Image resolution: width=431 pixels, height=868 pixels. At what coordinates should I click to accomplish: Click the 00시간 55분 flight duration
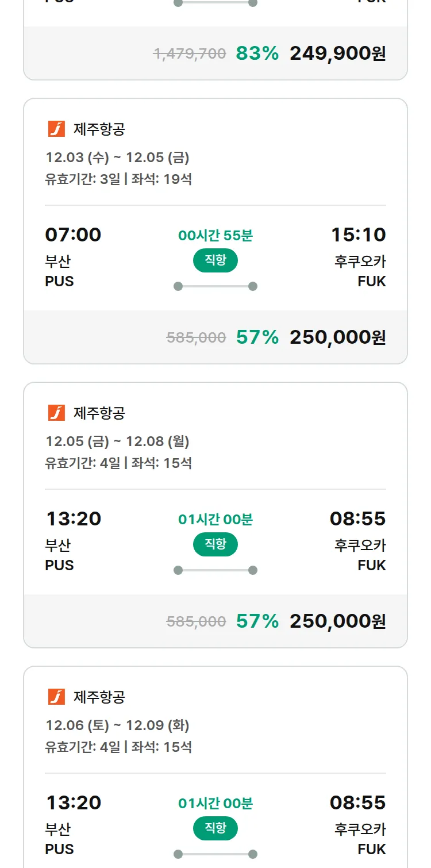[x=215, y=235]
